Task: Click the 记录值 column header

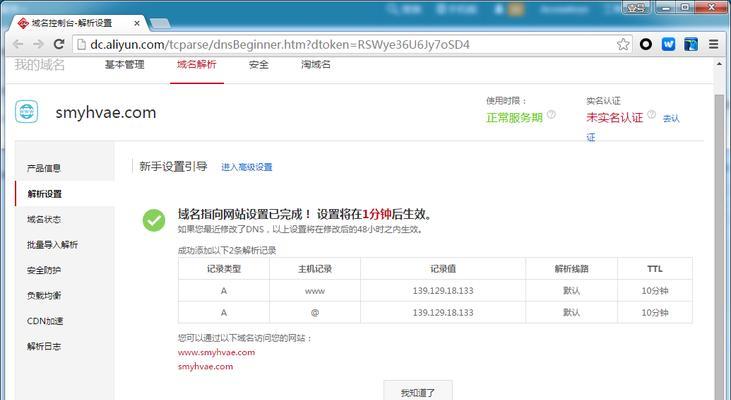Action: coord(443,269)
